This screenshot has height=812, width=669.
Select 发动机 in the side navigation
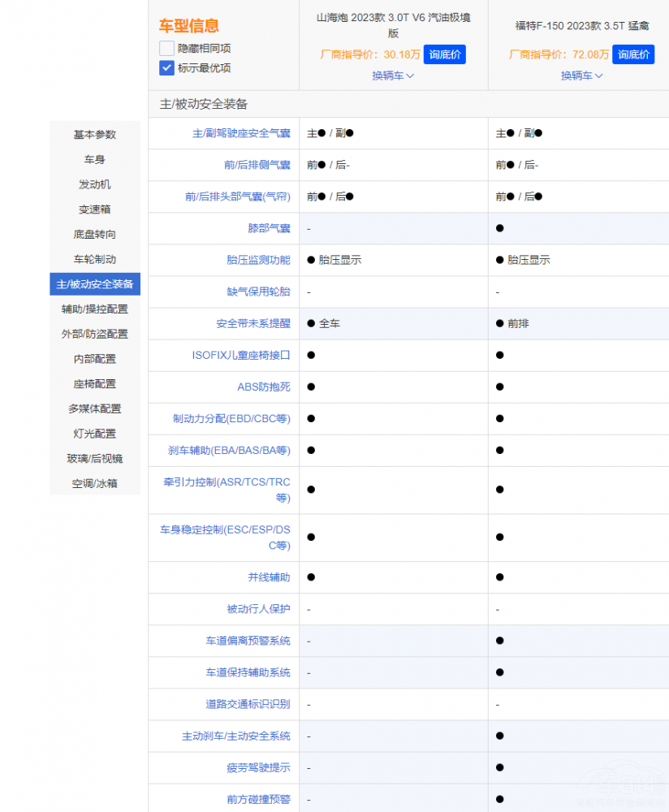95,184
